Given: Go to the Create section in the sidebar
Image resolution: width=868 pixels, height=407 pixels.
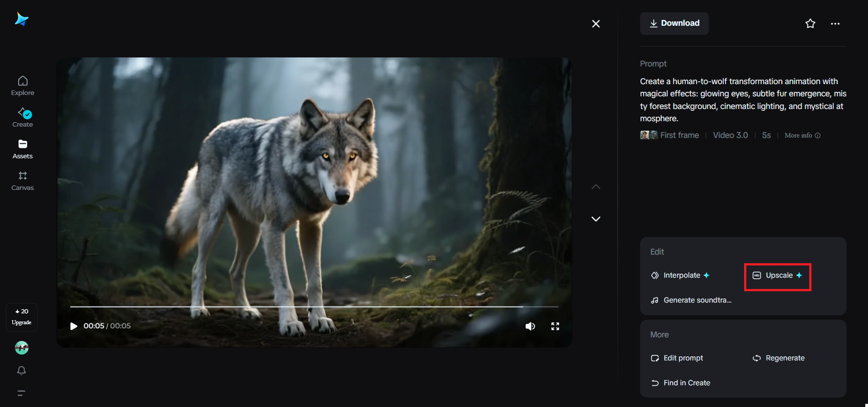Looking at the screenshot, I should pos(23,118).
